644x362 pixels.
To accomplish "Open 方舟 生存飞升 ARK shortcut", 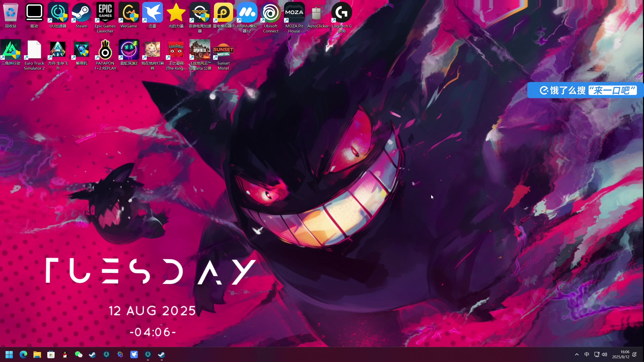I will (58, 55).
